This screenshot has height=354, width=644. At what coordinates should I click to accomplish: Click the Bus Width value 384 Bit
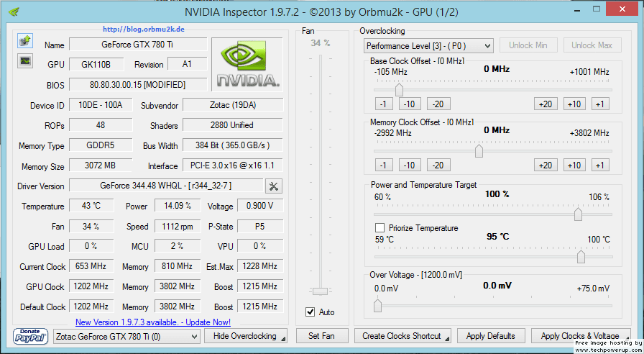(x=233, y=145)
